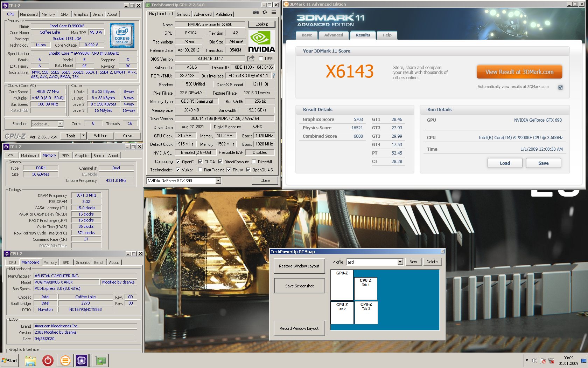Image resolution: width=588 pixels, height=368 pixels.
Task: Open the CPU-Z Tools dropdown arrow
Action: pyautogui.click(x=83, y=136)
